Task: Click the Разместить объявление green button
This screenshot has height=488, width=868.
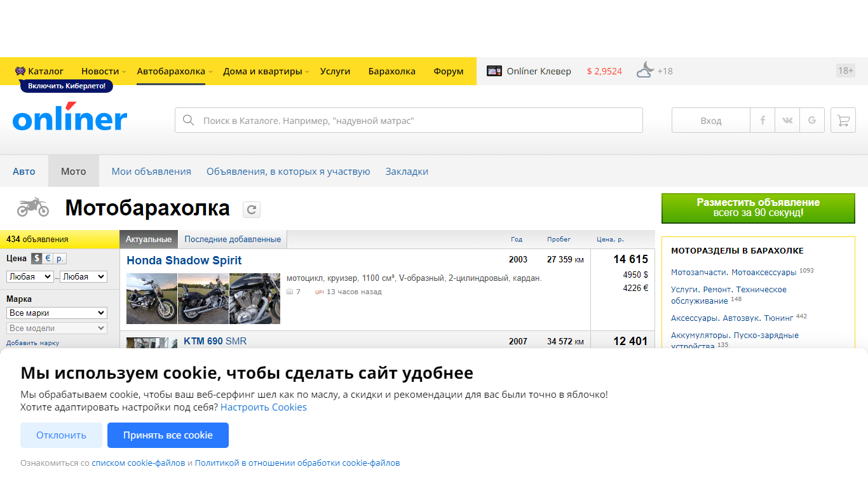Action: click(758, 208)
